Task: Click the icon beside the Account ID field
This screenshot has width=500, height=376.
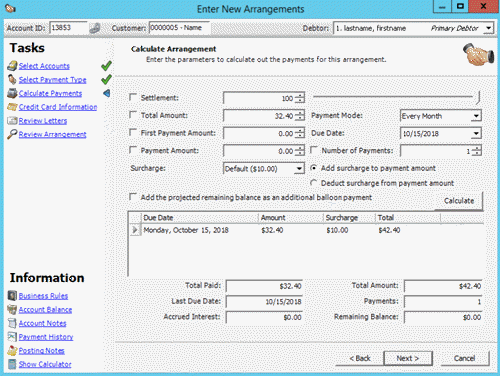Action: tap(95, 28)
